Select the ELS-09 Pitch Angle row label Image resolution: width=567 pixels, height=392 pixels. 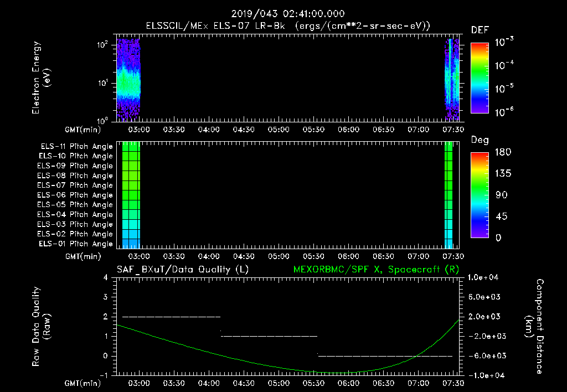pos(75,166)
